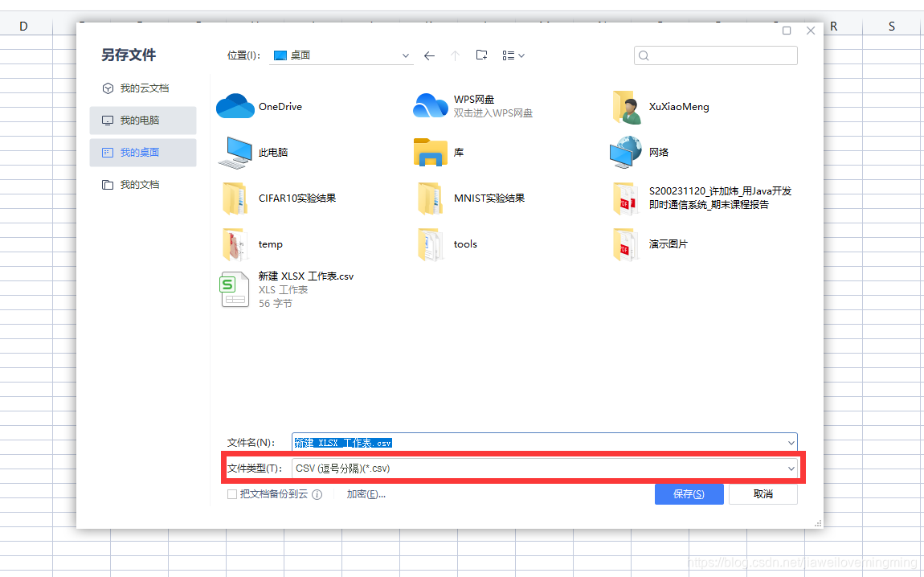The image size is (924, 577).
Task: Maximize the save dialog window
Action: (x=786, y=31)
